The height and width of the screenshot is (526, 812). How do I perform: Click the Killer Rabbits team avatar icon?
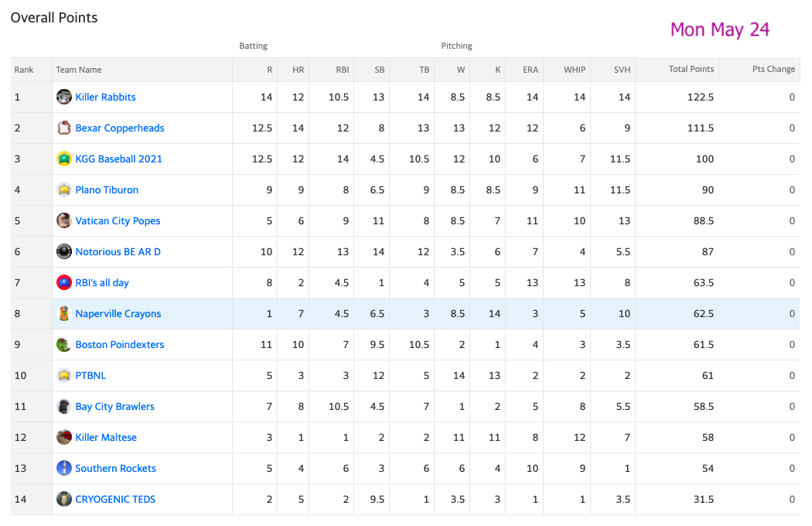point(63,97)
